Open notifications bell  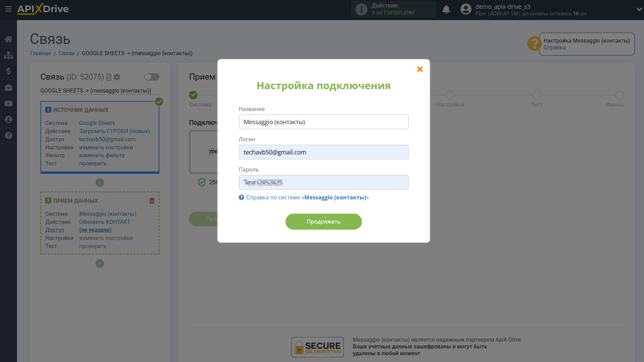[446, 10]
